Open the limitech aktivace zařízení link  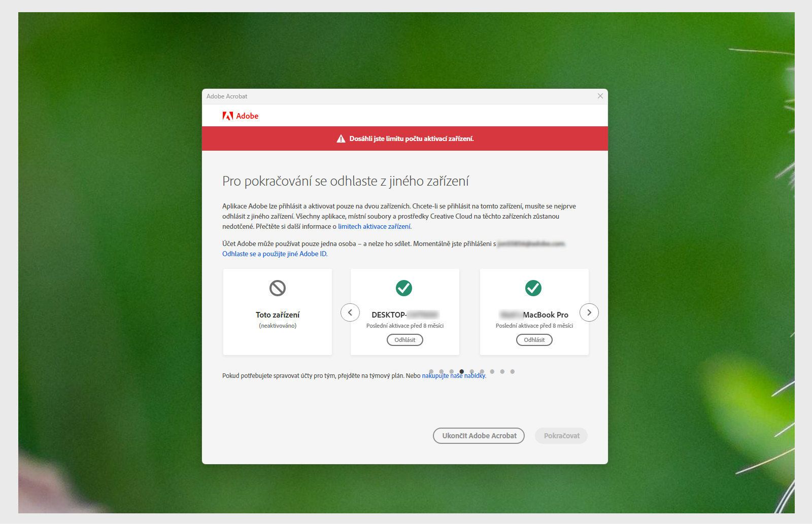(x=375, y=227)
